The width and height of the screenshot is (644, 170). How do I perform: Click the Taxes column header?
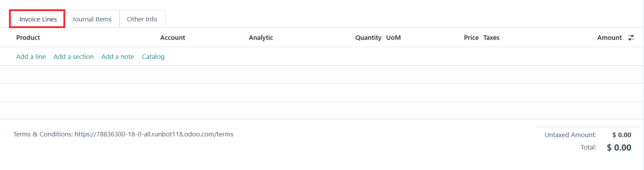491,38
